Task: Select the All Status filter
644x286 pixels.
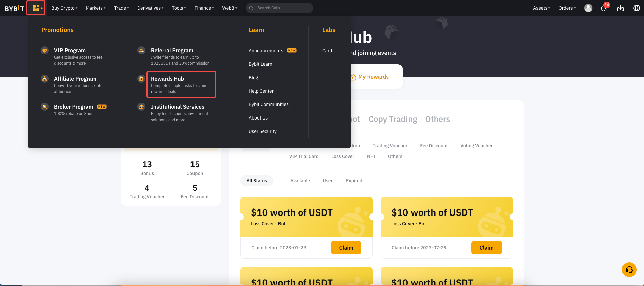Action: point(257,181)
